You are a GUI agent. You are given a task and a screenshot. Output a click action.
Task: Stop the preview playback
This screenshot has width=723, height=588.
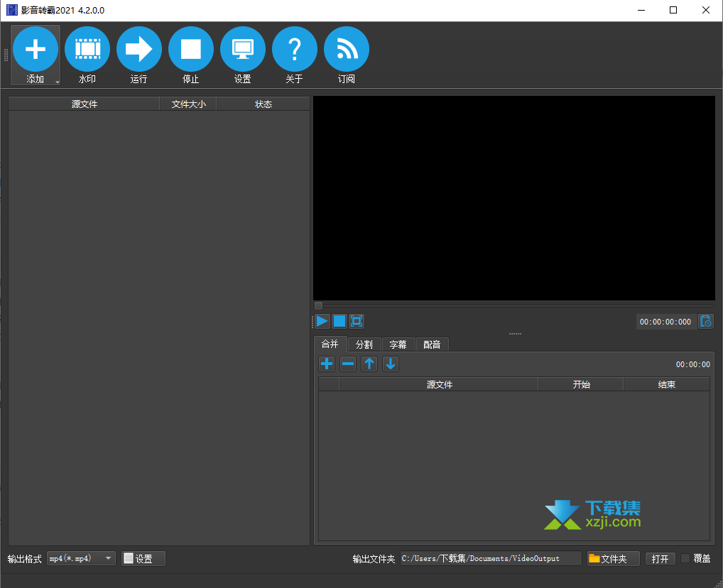339,321
